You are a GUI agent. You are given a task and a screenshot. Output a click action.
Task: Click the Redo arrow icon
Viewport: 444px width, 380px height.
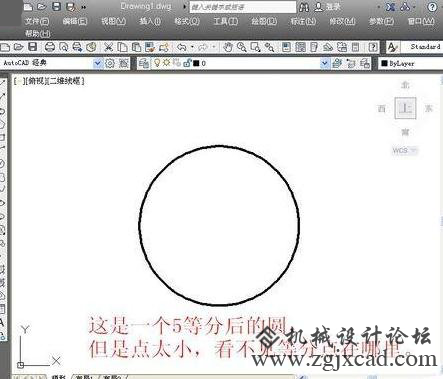(203, 47)
